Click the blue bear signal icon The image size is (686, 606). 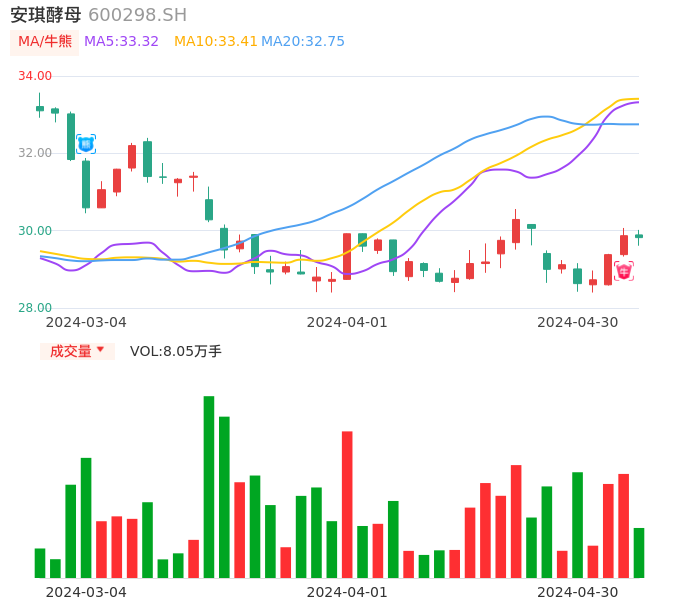(86, 144)
